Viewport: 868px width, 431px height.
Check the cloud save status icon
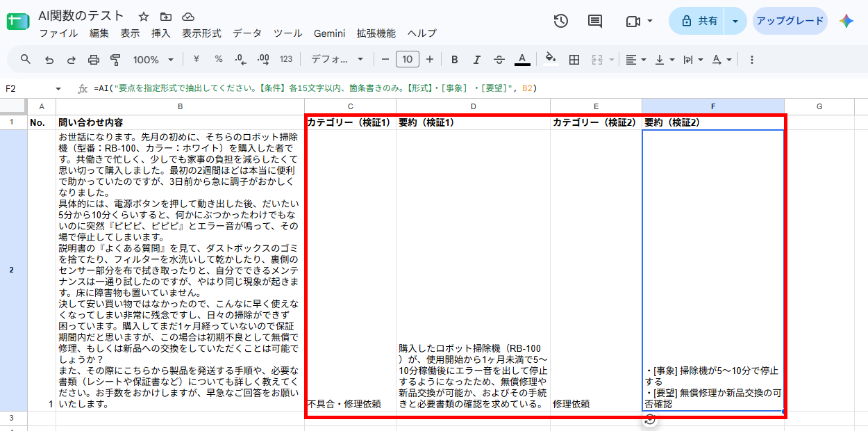tap(187, 17)
